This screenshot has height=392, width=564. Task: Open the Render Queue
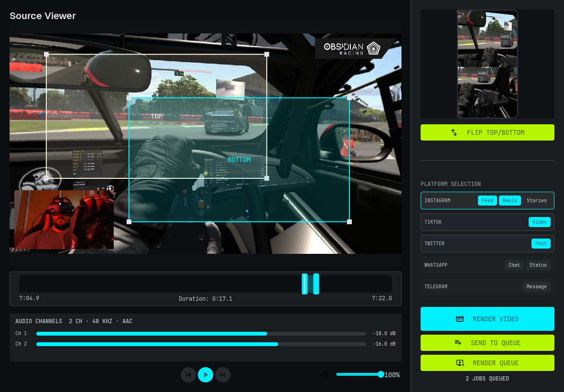pos(488,363)
